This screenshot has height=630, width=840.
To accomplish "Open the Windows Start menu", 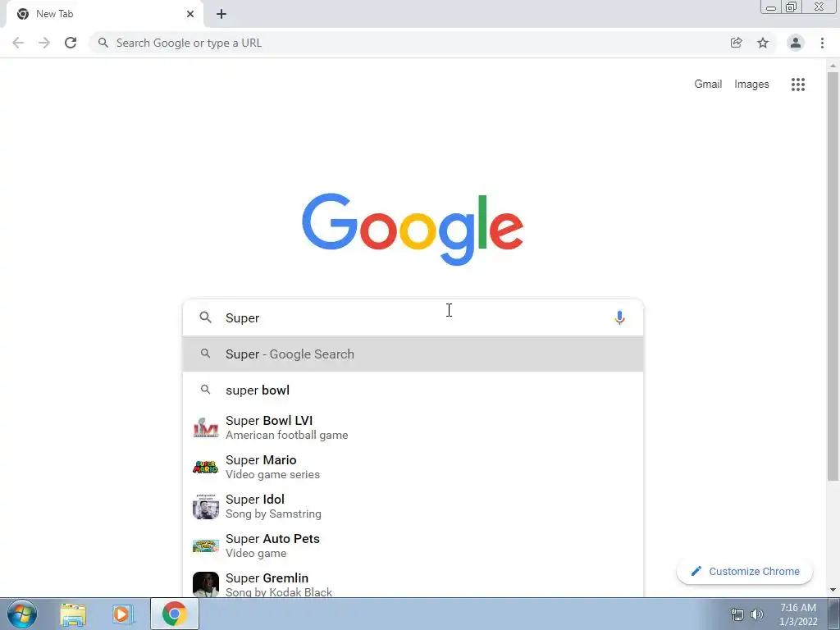I will point(22,614).
